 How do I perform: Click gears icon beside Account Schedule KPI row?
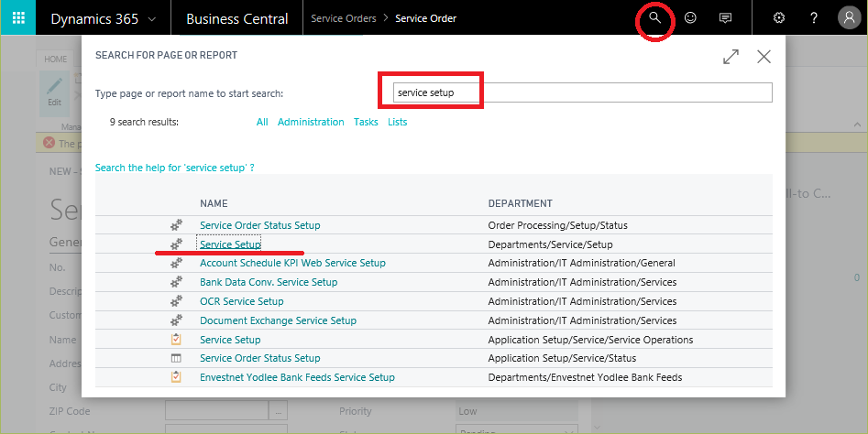pos(176,263)
